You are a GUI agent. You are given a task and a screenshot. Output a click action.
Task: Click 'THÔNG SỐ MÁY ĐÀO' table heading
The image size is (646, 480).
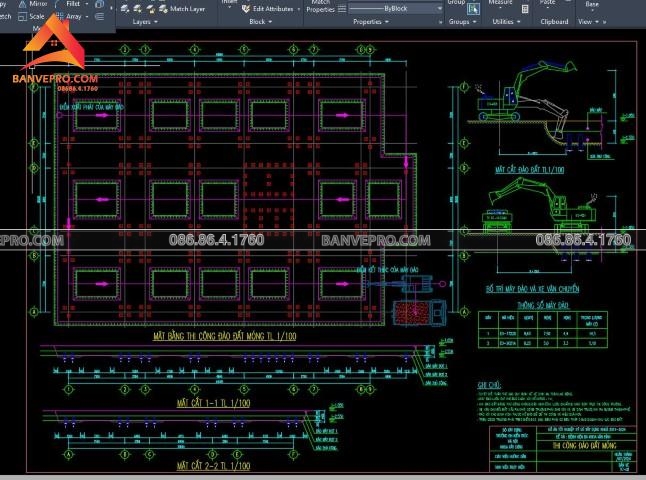point(543,305)
